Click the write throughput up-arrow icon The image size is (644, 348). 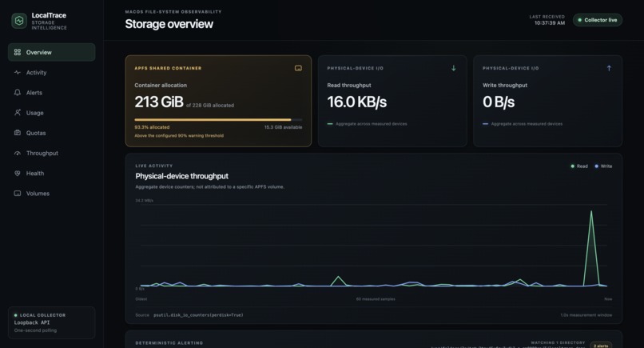609,68
